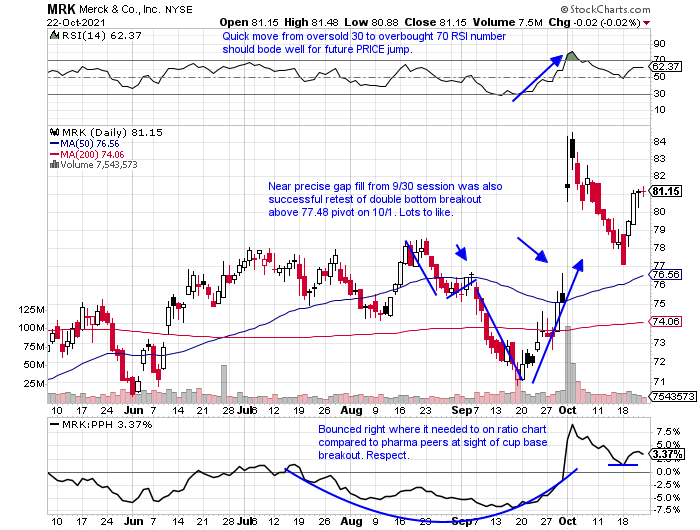Click the Close 81.15 value in header
The image size is (700, 530).
click(x=435, y=22)
